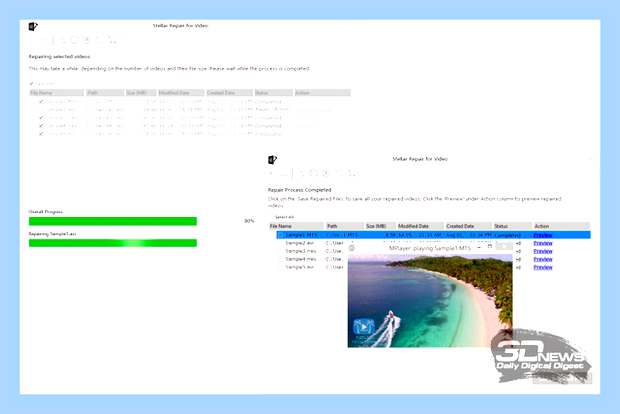Screen dimensions: 620x414
Task: Sort by the Path column in the completed window
Action: coord(344,226)
